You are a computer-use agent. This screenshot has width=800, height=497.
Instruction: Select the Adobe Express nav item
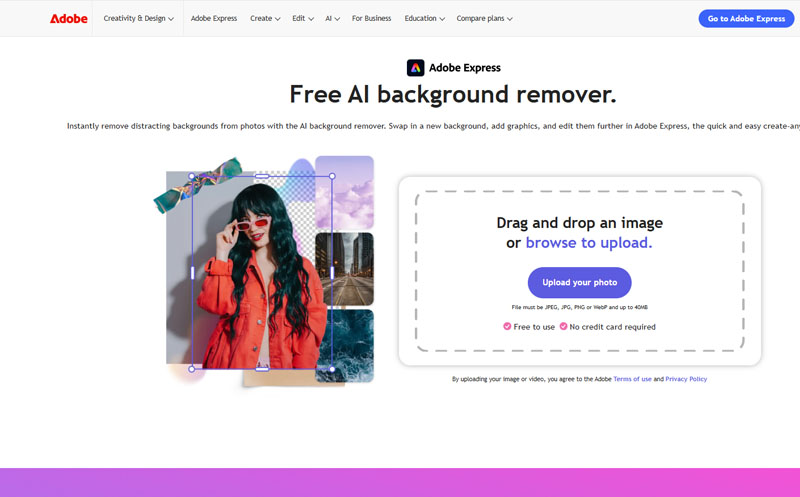click(214, 18)
